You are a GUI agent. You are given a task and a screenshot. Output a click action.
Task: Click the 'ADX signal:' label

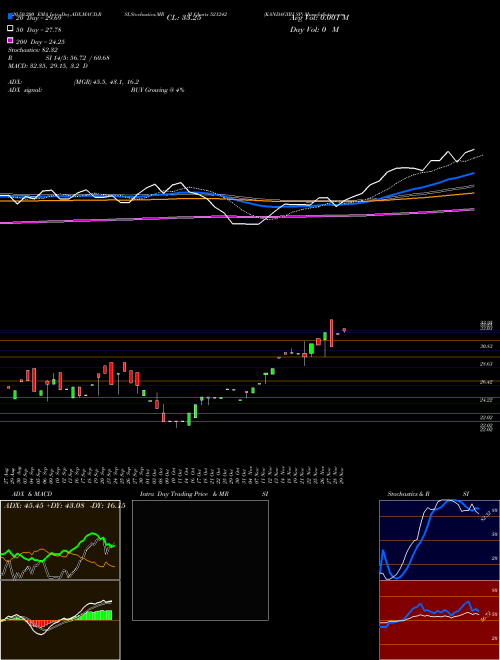24,90
